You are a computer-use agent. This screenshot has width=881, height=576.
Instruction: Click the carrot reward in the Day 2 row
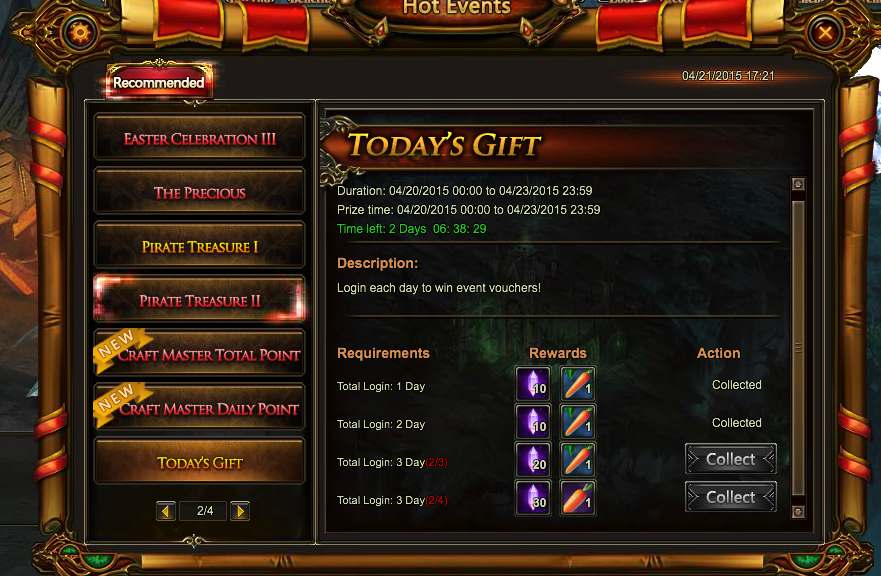click(578, 421)
